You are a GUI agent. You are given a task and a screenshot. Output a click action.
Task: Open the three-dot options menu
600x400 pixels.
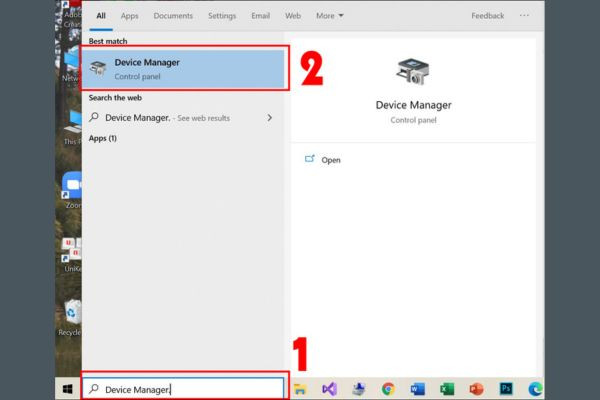(x=524, y=16)
